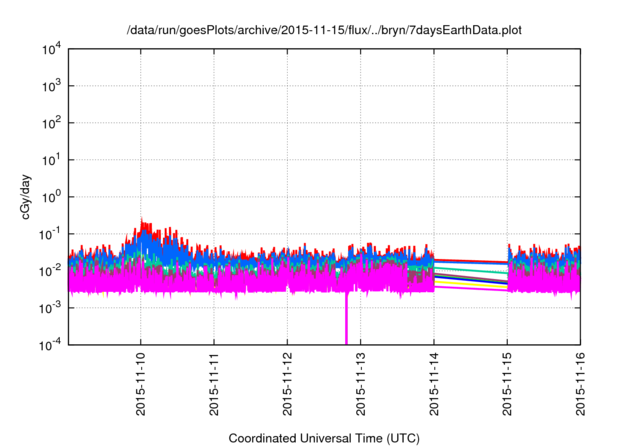Click the plot title file path
The image size is (640, 448).
tap(324, 31)
